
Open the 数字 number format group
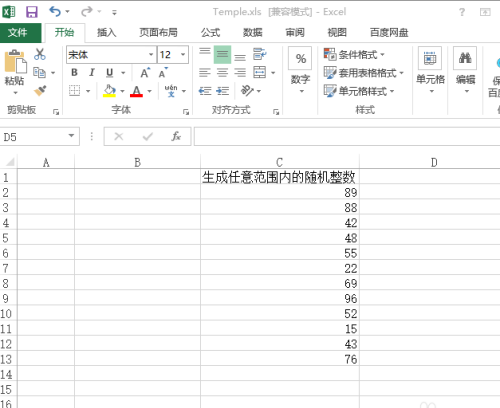click(x=300, y=70)
